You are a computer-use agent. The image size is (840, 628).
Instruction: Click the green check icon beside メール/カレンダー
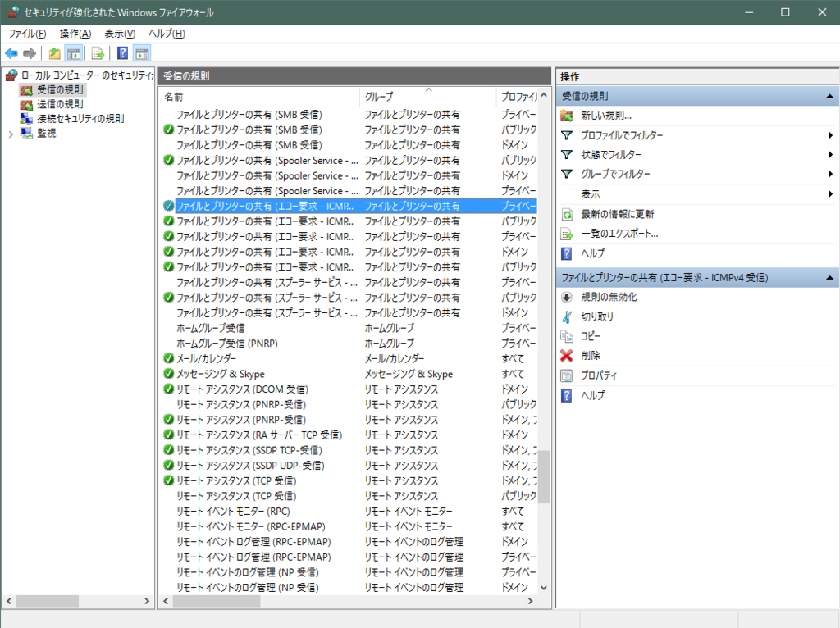[x=169, y=358]
